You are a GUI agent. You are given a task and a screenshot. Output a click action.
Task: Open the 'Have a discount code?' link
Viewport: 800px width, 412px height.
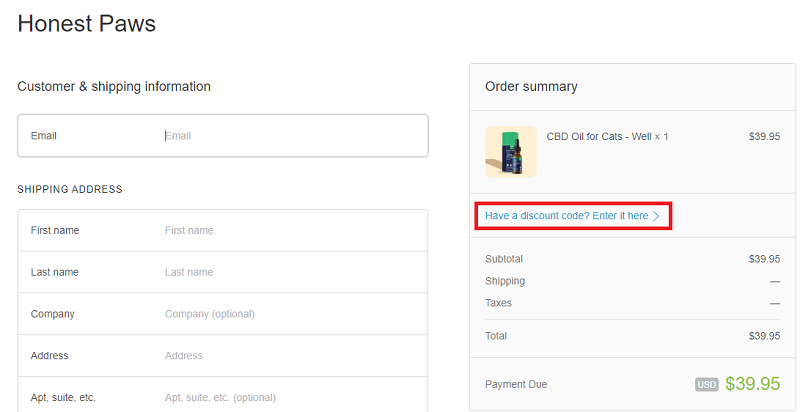pyautogui.click(x=566, y=216)
